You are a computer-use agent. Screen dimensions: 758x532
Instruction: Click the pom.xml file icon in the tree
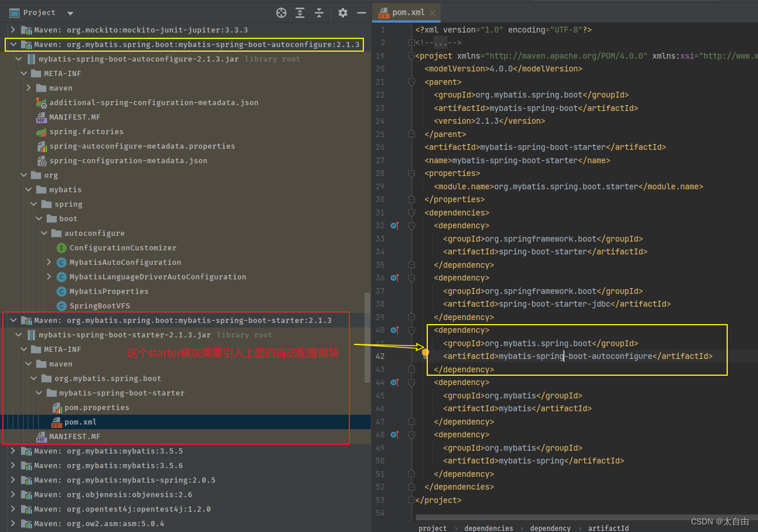pyautogui.click(x=57, y=422)
